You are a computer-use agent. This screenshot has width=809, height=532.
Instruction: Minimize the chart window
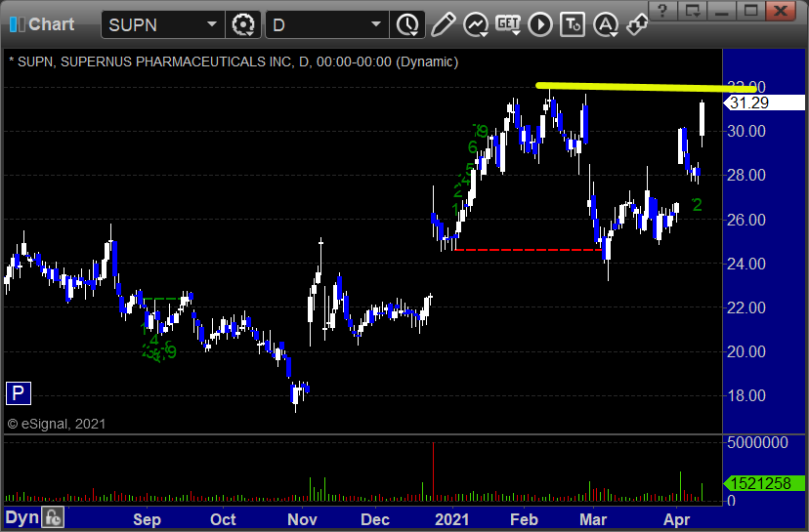coord(721,11)
